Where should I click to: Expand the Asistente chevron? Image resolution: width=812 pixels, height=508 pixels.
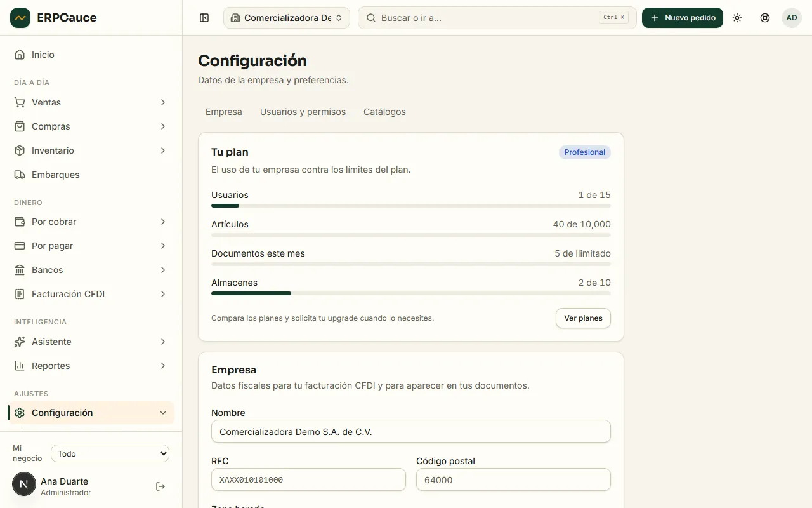(x=163, y=342)
